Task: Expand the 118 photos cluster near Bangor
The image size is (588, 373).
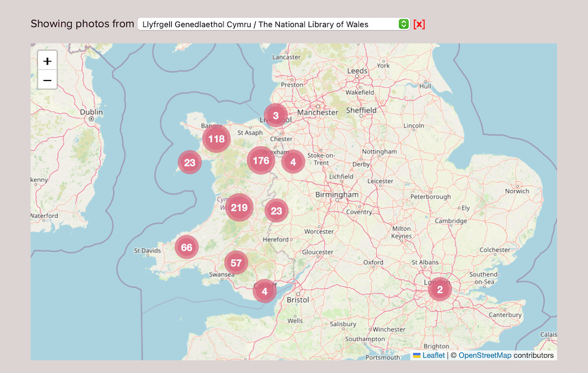Action: pyautogui.click(x=216, y=139)
